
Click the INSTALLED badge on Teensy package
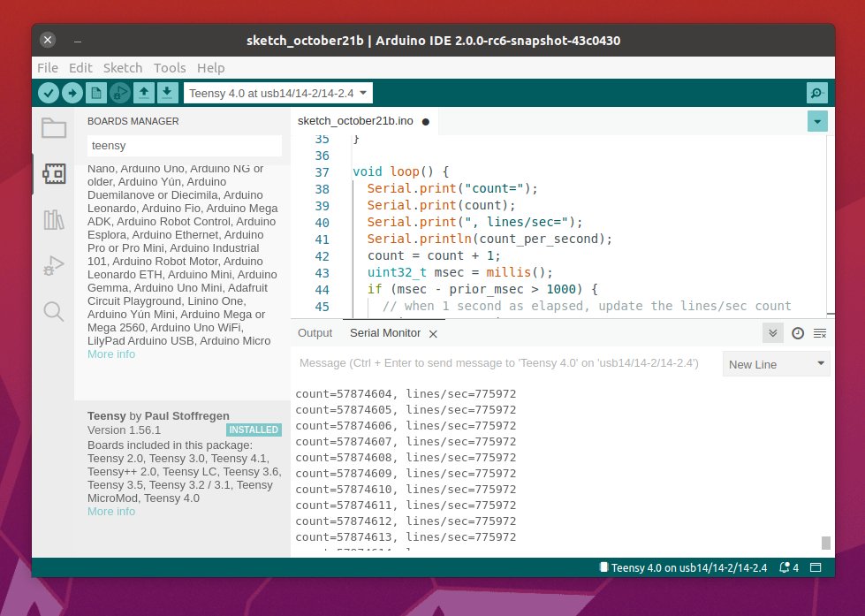point(254,430)
